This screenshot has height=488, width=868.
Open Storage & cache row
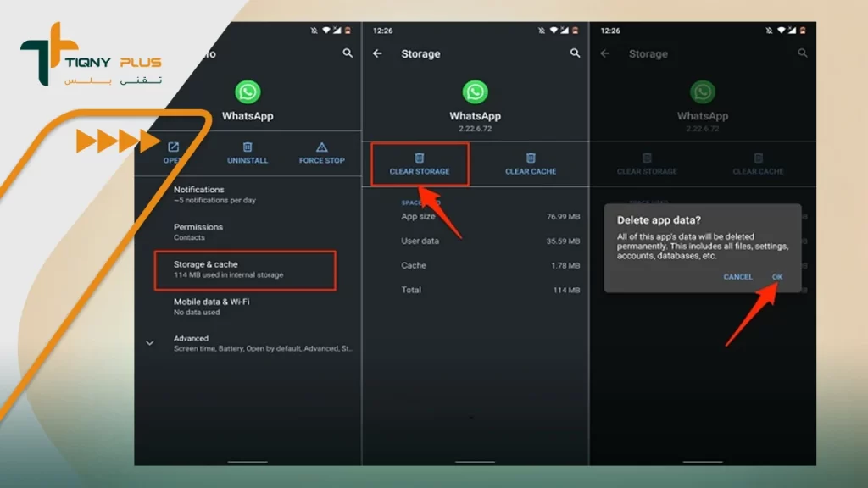tap(245, 269)
